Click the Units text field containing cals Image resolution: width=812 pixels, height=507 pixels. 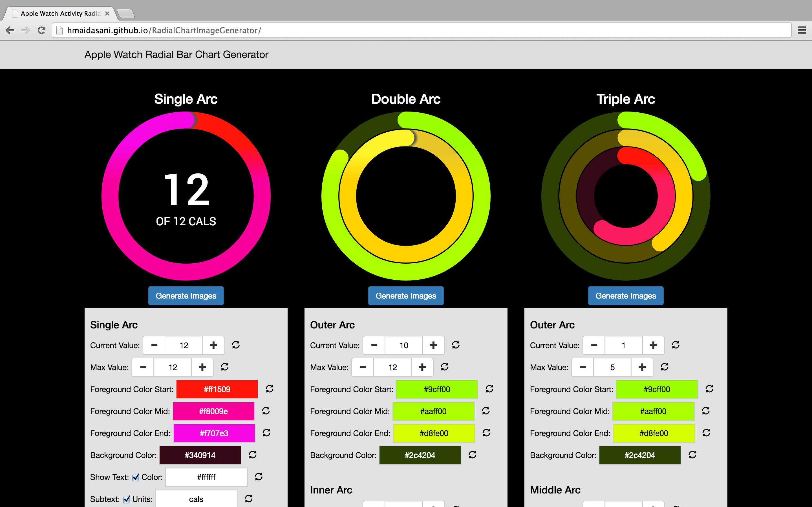pos(196,499)
